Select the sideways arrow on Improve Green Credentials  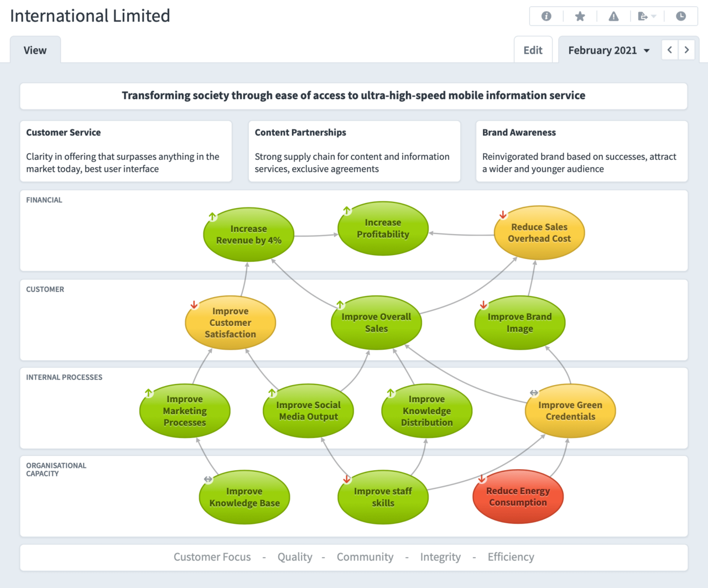point(533,393)
